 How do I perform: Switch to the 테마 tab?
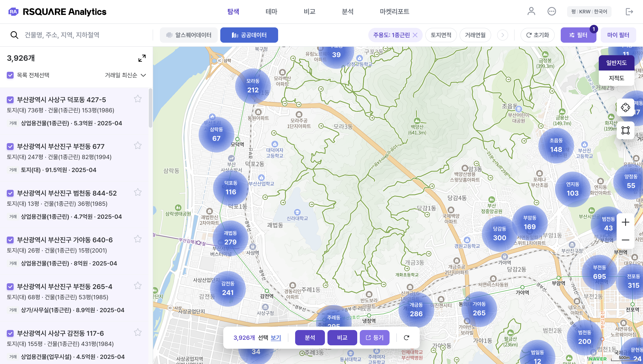pyautogui.click(x=271, y=11)
